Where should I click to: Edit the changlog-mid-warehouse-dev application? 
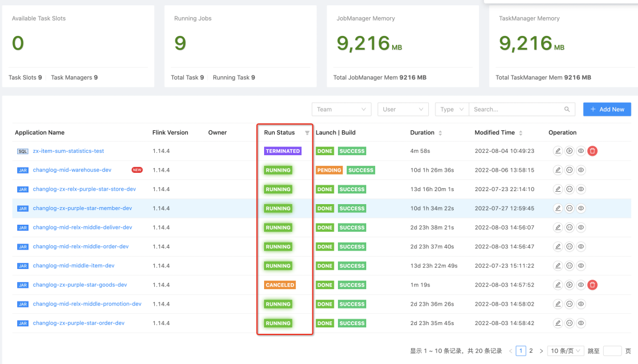coord(558,170)
